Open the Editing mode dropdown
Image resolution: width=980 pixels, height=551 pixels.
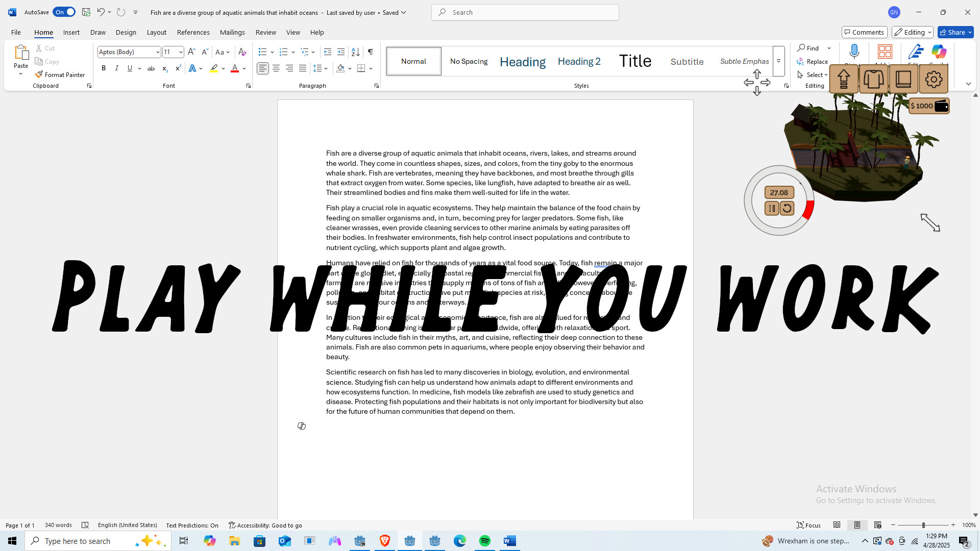pos(913,32)
